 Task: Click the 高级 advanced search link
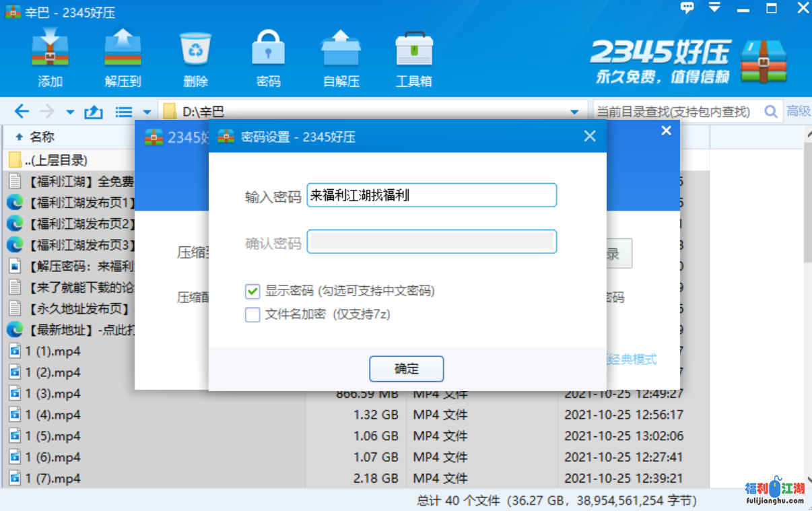click(x=799, y=112)
